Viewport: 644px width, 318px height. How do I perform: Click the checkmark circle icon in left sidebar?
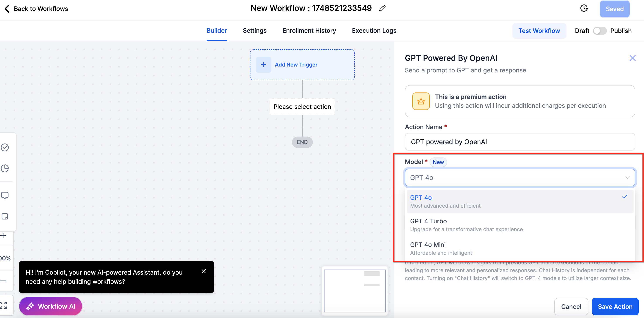5,147
